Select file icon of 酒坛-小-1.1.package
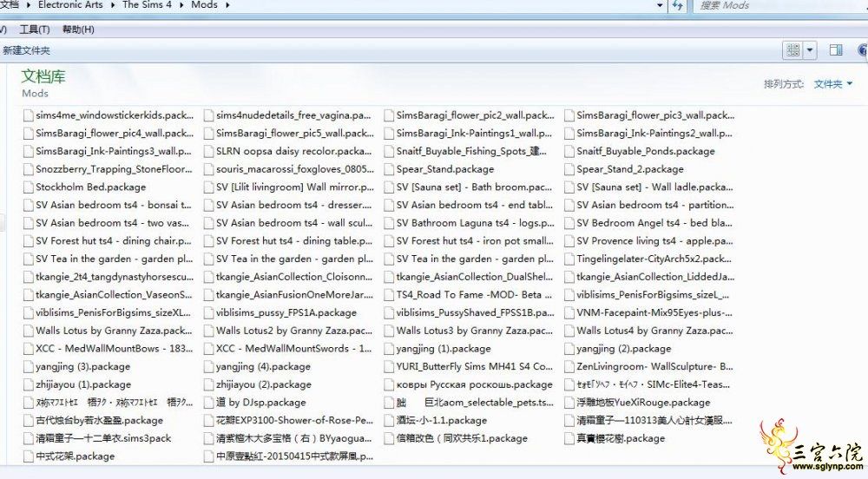Viewport: 868px width, 479px height. click(x=389, y=421)
